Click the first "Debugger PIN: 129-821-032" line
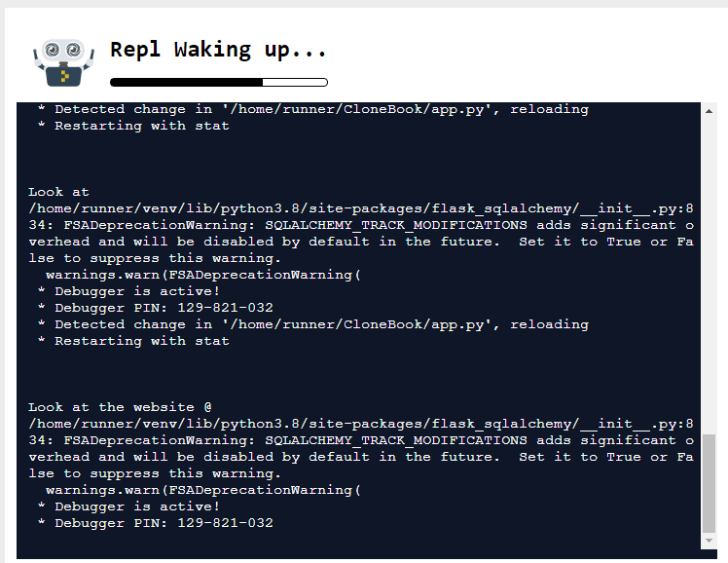Image resolution: width=728 pixels, height=563 pixels. click(x=156, y=308)
